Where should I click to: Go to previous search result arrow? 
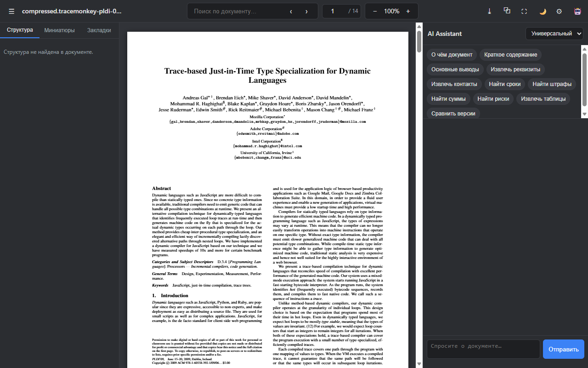[291, 11]
